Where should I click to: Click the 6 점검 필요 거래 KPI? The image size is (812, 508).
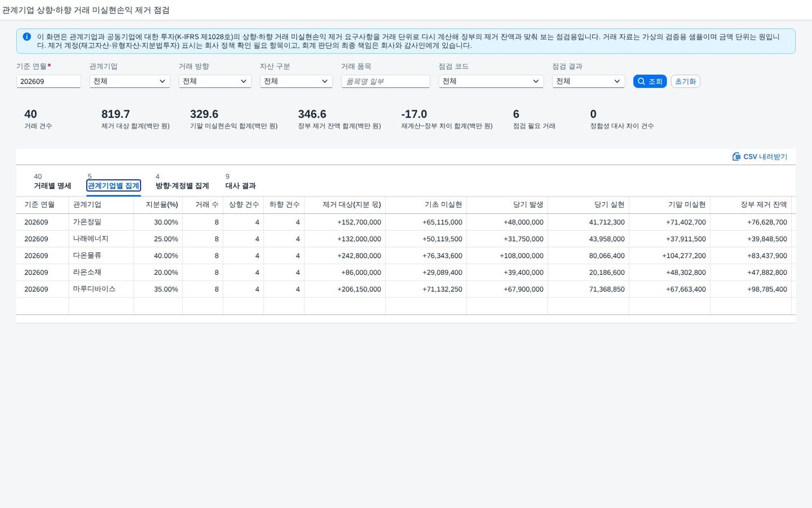pyautogui.click(x=534, y=119)
